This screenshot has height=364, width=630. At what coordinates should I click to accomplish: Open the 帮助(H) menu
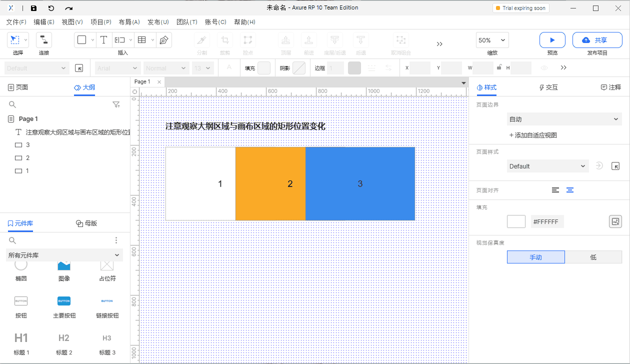click(244, 22)
